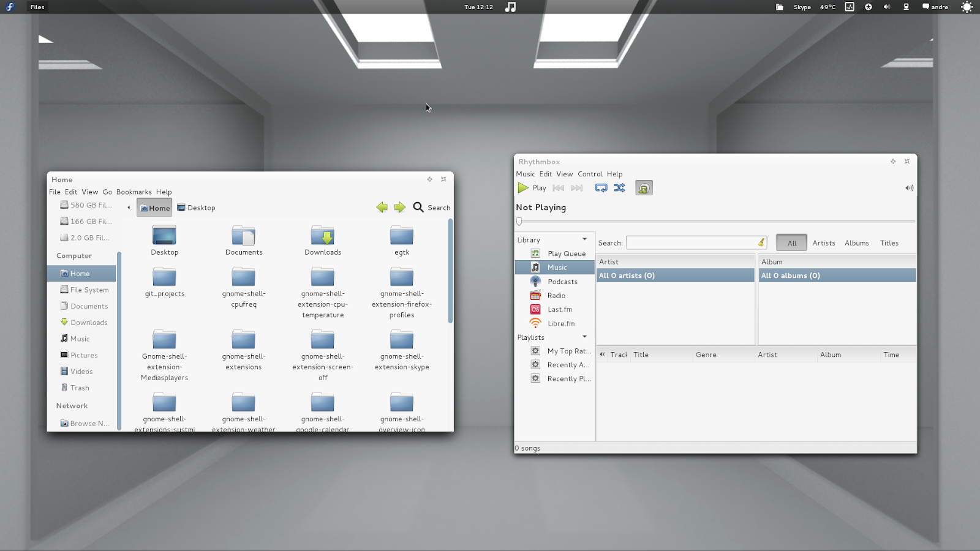Select the All search filter

pyautogui.click(x=791, y=243)
